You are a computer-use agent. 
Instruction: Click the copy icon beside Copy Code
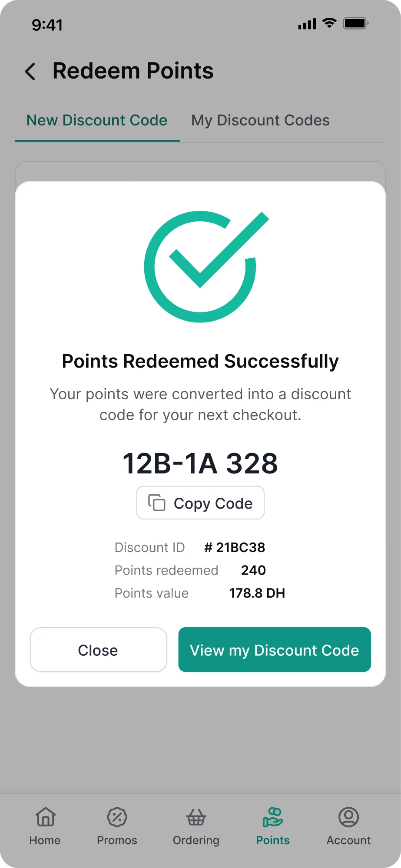point(157,503)
